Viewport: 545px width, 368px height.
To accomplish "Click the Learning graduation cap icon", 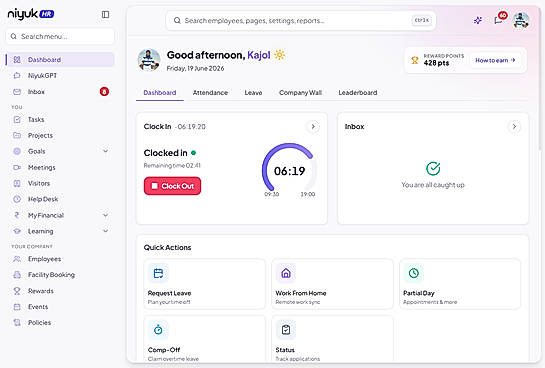I will [17, 231].
